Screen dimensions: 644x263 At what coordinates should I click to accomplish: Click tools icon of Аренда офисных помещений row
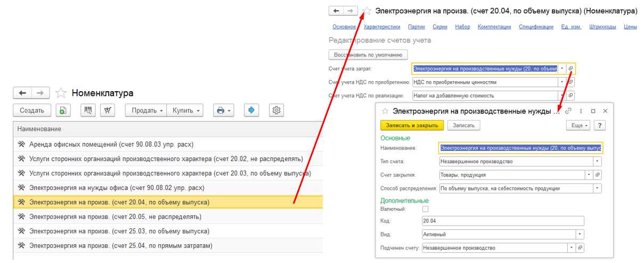pos(22,144)
